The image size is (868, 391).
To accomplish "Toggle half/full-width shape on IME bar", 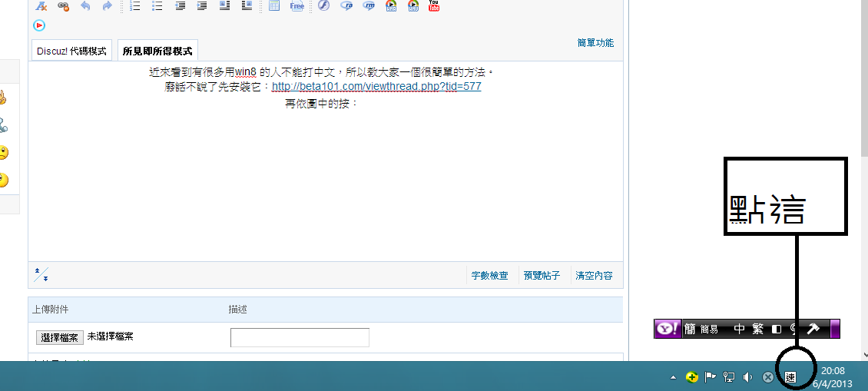I will 777,329.
